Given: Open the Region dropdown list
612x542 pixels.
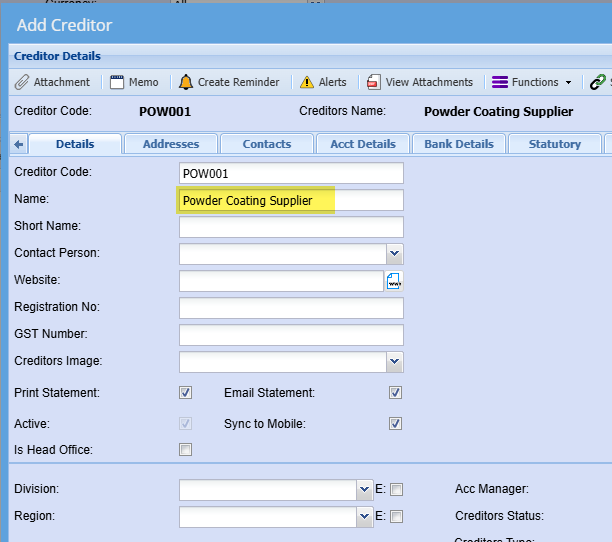Looking at the screenshot, I should pos(365,516).
